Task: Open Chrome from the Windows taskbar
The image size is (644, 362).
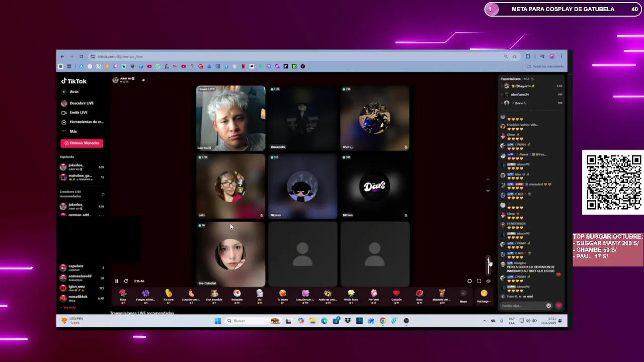Action: [383, 321]
